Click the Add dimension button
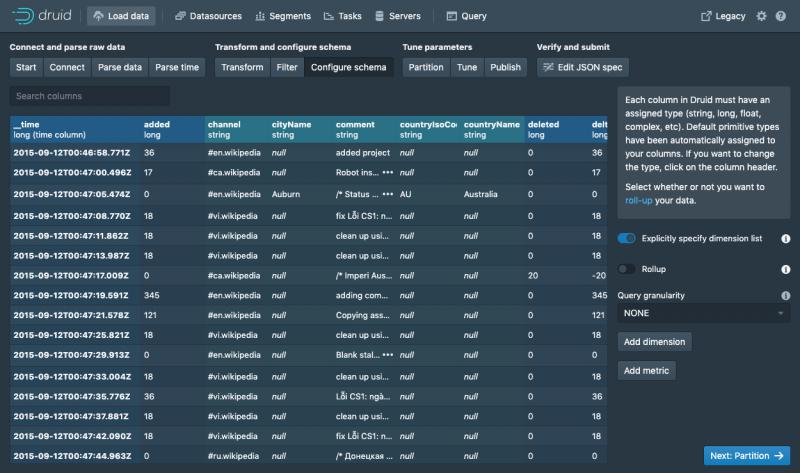The image size is (800, 473). (x=654, y=342)
